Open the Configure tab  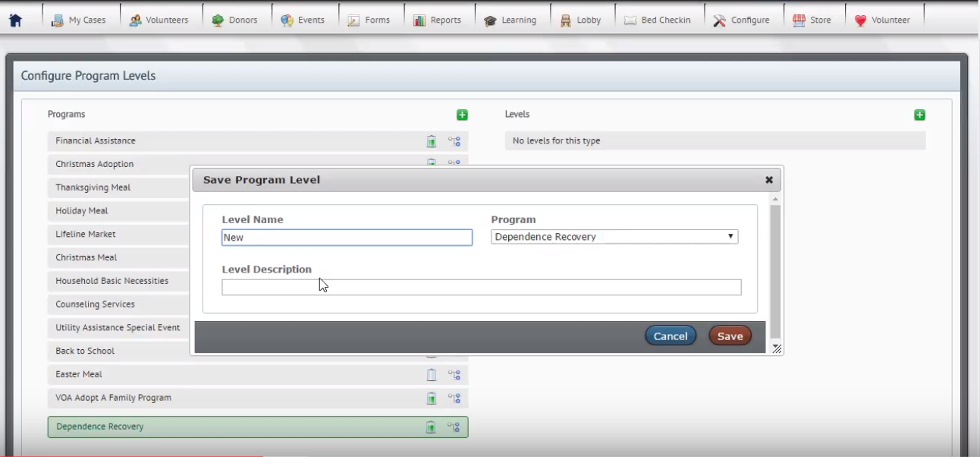coord(741,20)
